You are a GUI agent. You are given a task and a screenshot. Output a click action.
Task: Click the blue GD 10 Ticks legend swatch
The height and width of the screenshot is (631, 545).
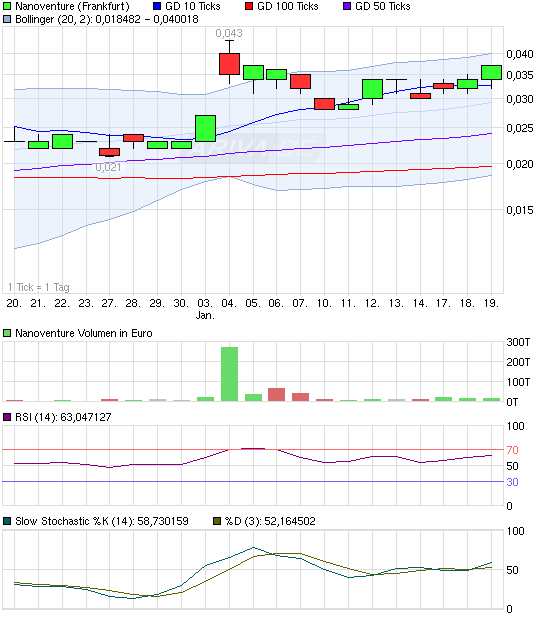point(157,6)
